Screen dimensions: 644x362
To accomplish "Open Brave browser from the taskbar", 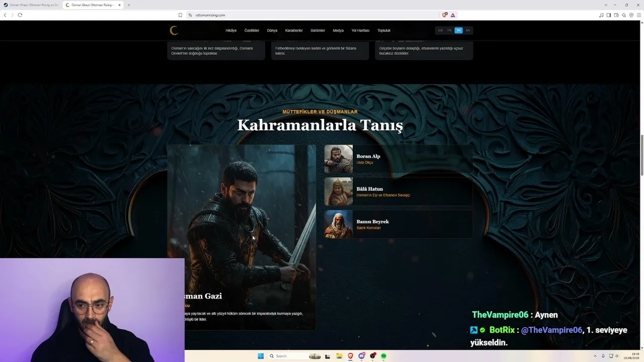I will pyautogui.click(x=350, y=356).
